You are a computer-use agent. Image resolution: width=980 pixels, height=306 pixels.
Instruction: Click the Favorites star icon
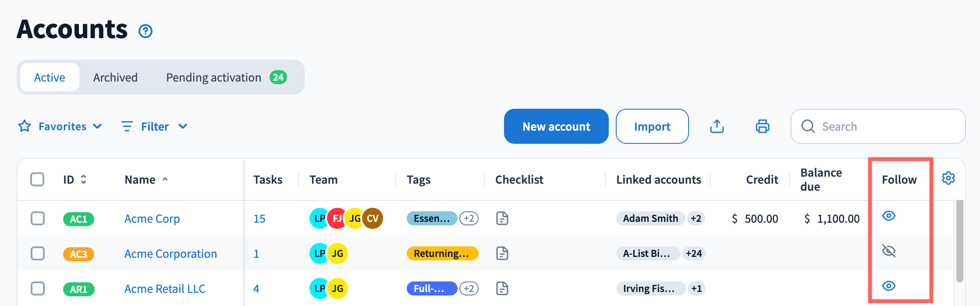coord(25,126)
